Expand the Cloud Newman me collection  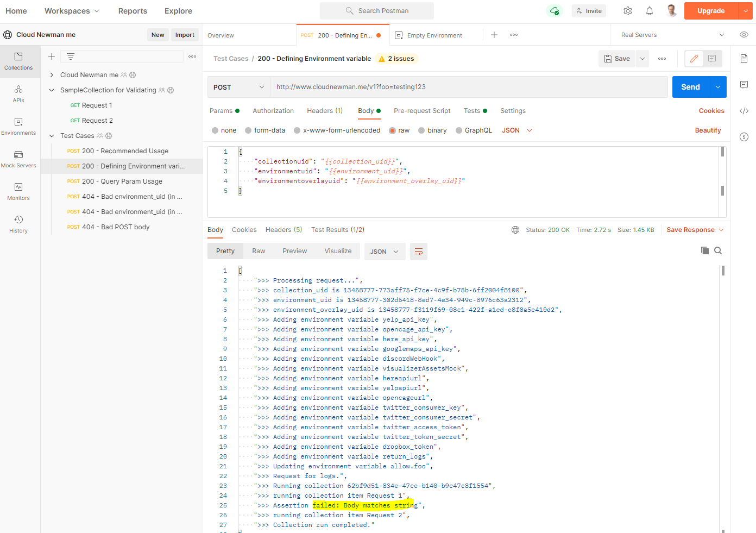pos(52,75)
